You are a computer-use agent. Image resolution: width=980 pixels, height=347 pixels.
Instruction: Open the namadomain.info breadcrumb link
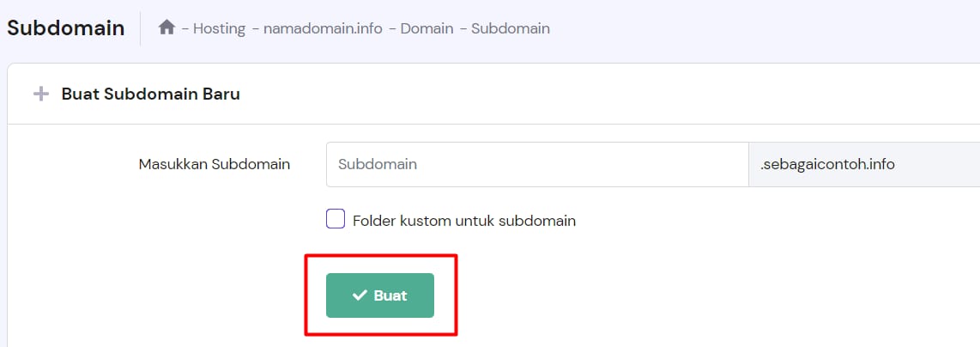click(x=323, y=28)
